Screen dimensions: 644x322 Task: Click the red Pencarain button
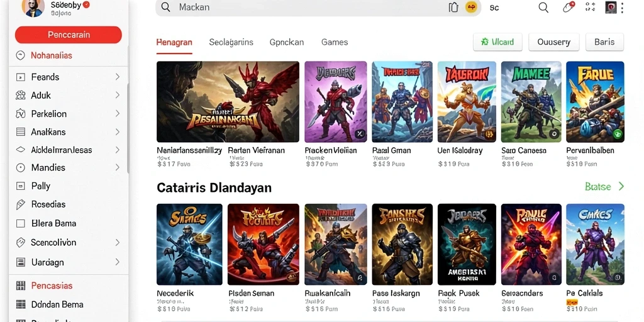click(x=68, y=35)
